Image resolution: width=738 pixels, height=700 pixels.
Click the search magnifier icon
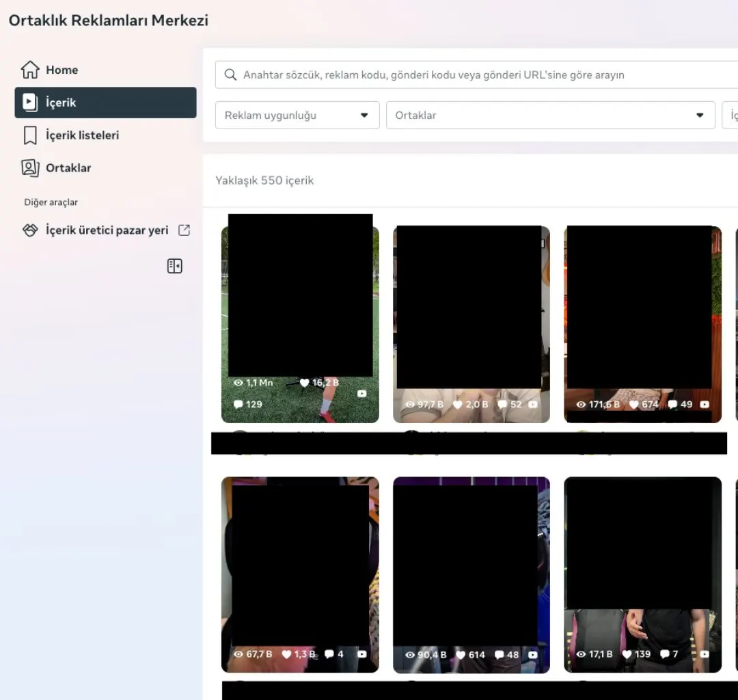click(x=230, y=75)
